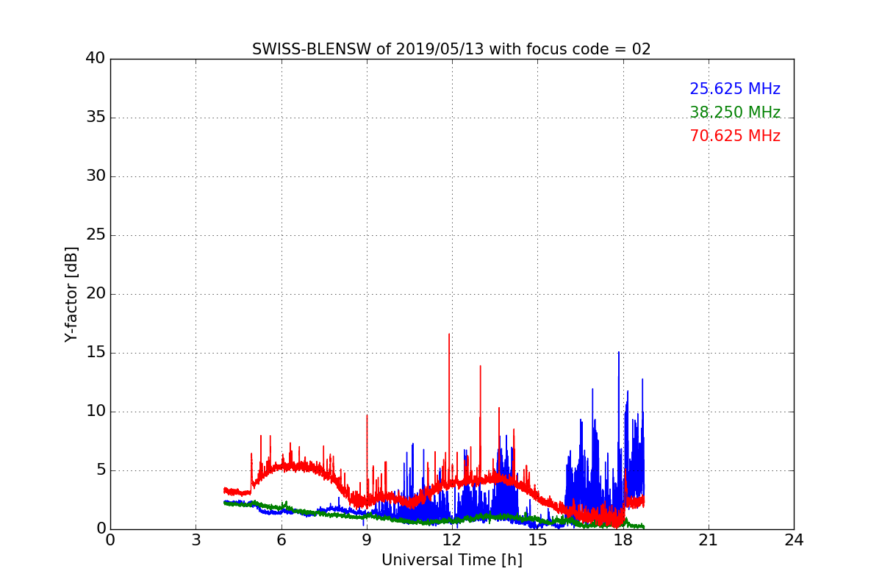This screenshot has width=882, height=588.
Task: Click the y-axis tick label "35"
Action: (96, 118)
